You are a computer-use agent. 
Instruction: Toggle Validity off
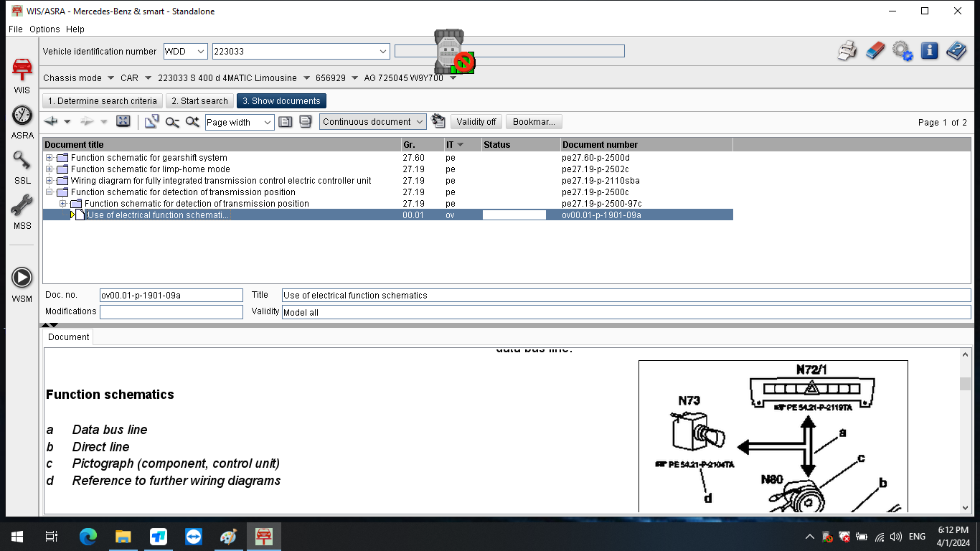(476, 121)
